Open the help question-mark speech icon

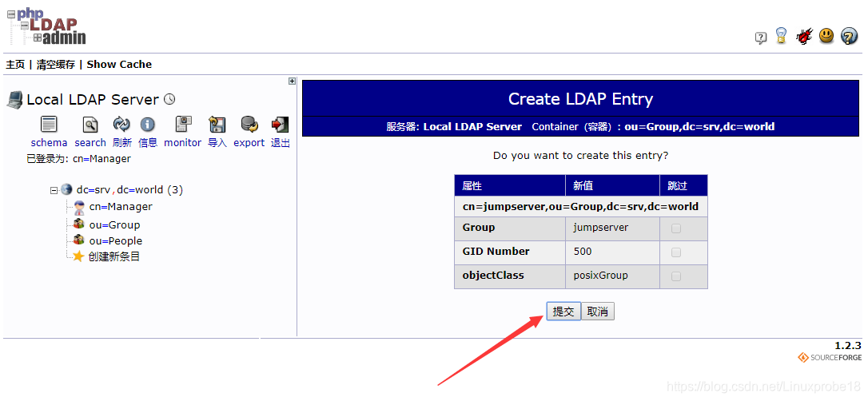click(x=761, y=38)
